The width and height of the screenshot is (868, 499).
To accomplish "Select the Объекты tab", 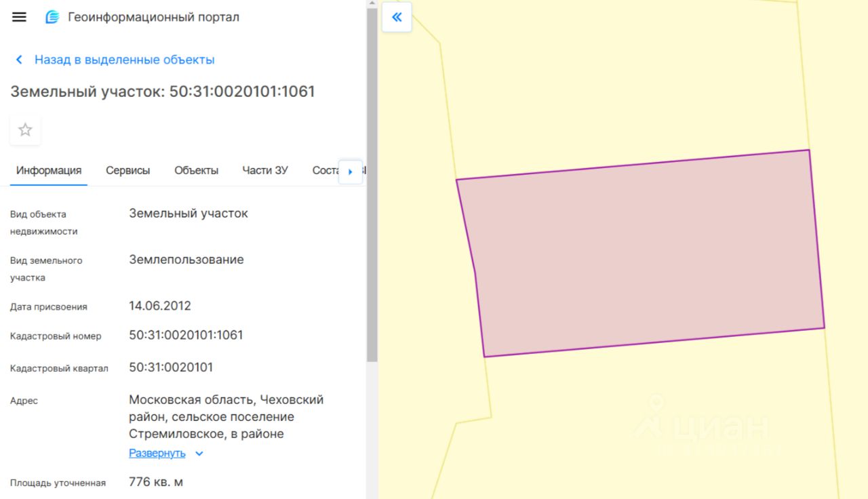I will pos(196,170).
